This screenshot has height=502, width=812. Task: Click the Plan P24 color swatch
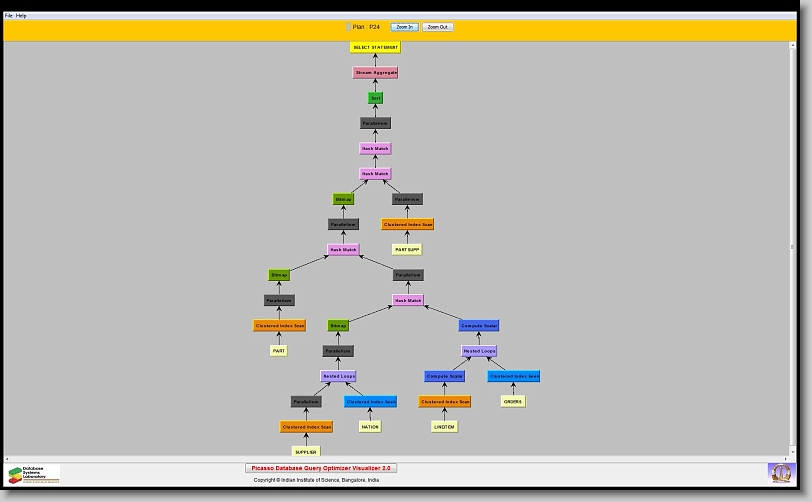(348, 27)
